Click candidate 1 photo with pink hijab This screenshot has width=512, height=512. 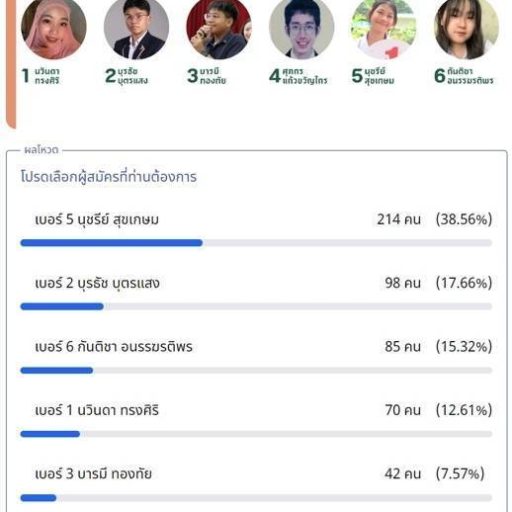[54, 28]
